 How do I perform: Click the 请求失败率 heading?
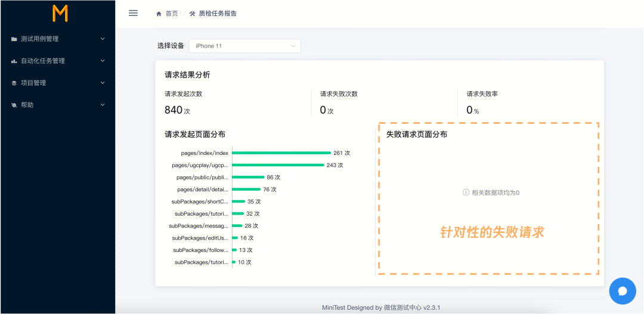482,94
